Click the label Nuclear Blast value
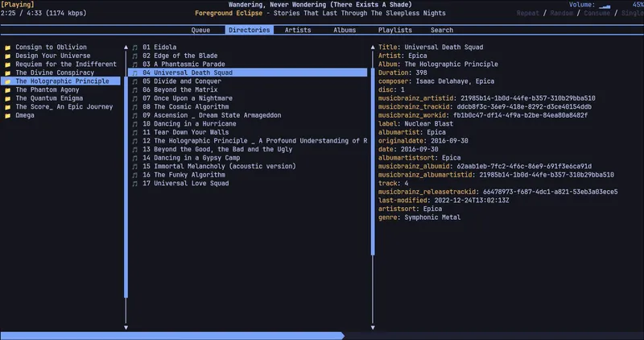Image resolution: width=644 pixels, height=340 pixels. coord(429,124)
